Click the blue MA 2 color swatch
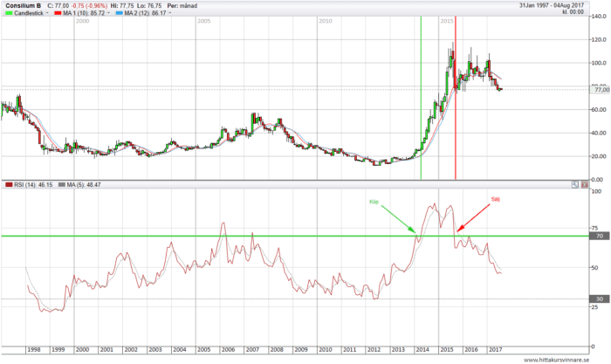 pyautogui.click(x=120, y=13)
